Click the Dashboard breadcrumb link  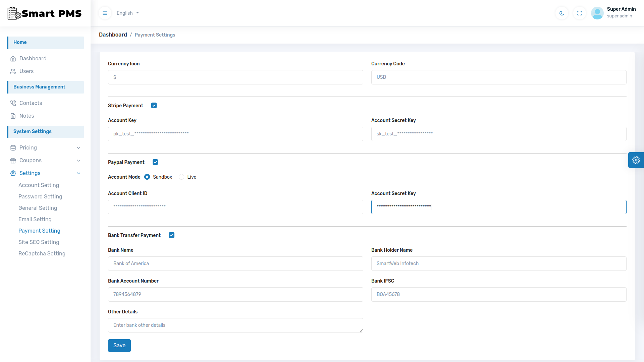tap(113, 35)
